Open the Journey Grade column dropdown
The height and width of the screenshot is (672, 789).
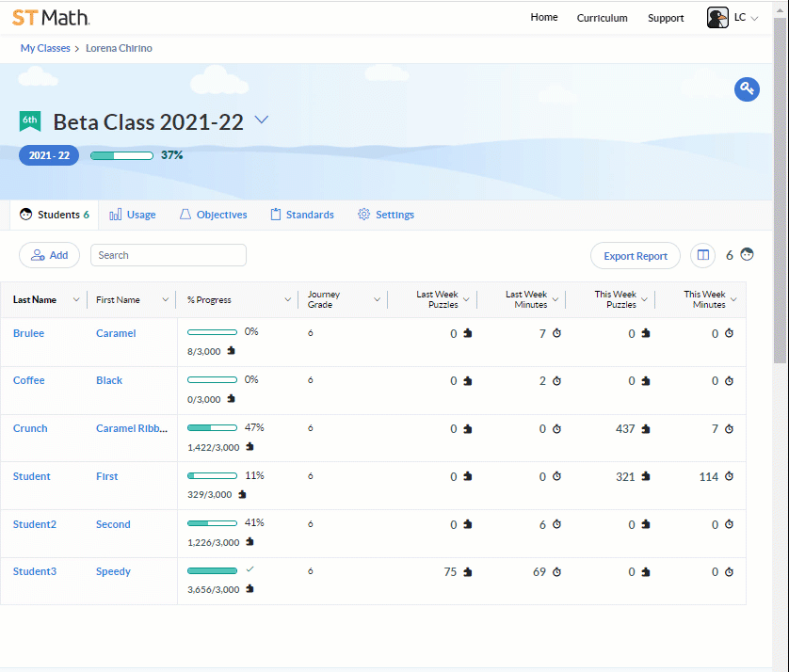click(377, 299)
